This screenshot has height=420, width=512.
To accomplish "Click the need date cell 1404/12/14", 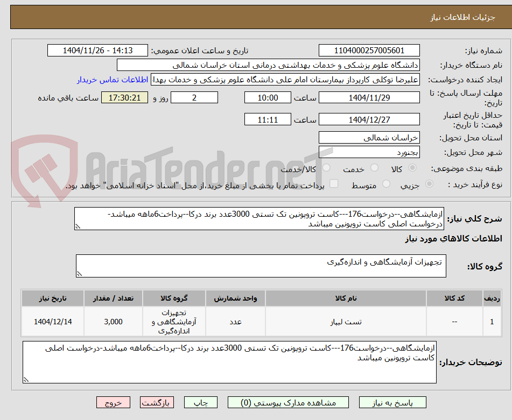I will point(53,322).
